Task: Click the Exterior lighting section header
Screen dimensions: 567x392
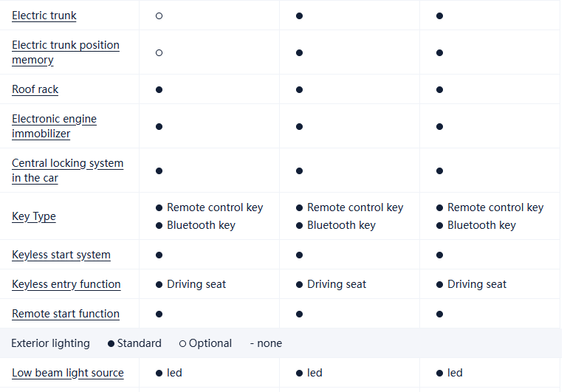Action: [x=50, y=343]
